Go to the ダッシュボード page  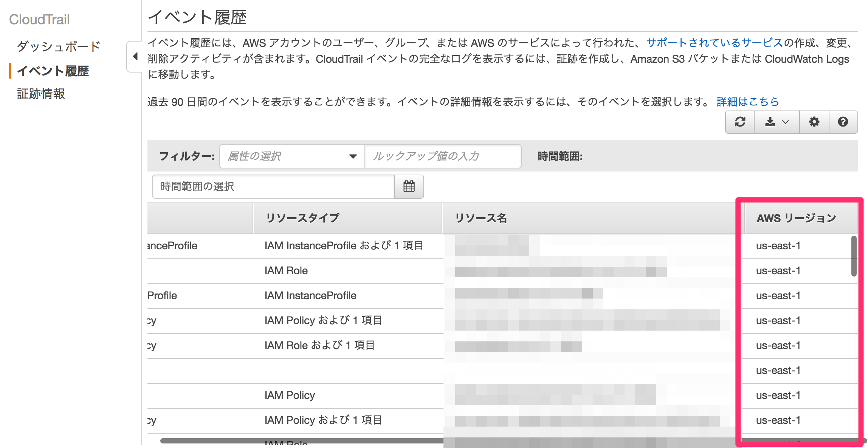point(59,46)
